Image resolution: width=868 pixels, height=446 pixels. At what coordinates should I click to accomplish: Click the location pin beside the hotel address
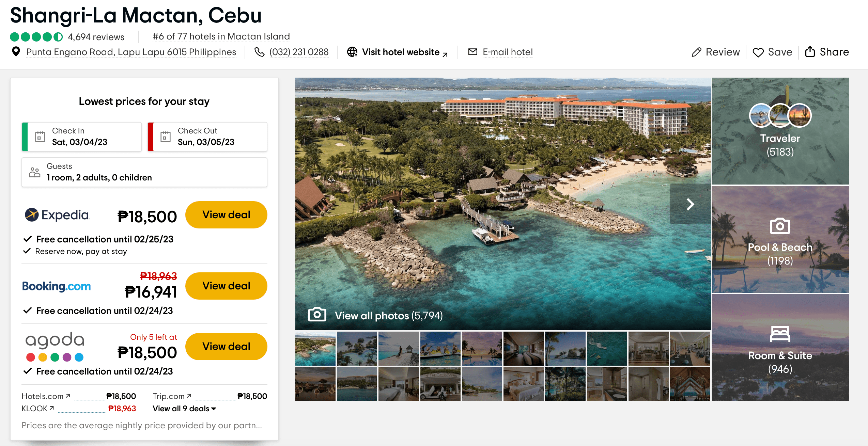[x=16, y=52]
